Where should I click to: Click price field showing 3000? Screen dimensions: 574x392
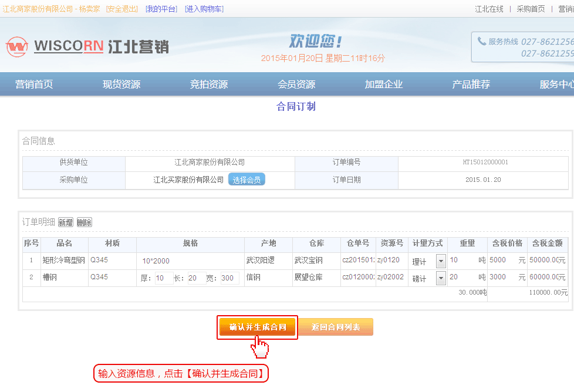point(502,277)
